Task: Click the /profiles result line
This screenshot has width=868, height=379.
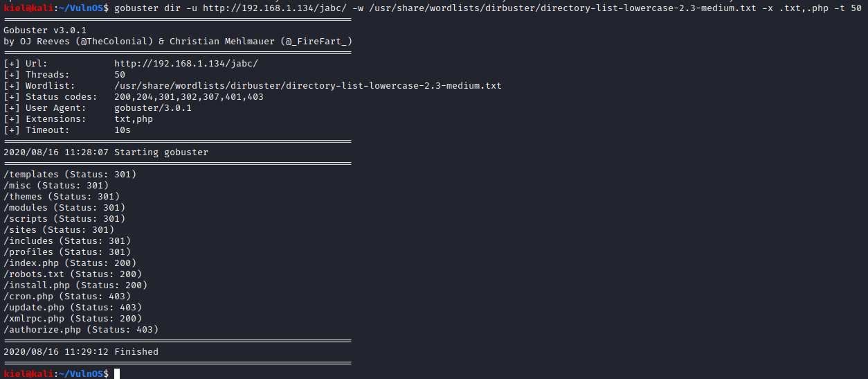Action: [67, 252]
